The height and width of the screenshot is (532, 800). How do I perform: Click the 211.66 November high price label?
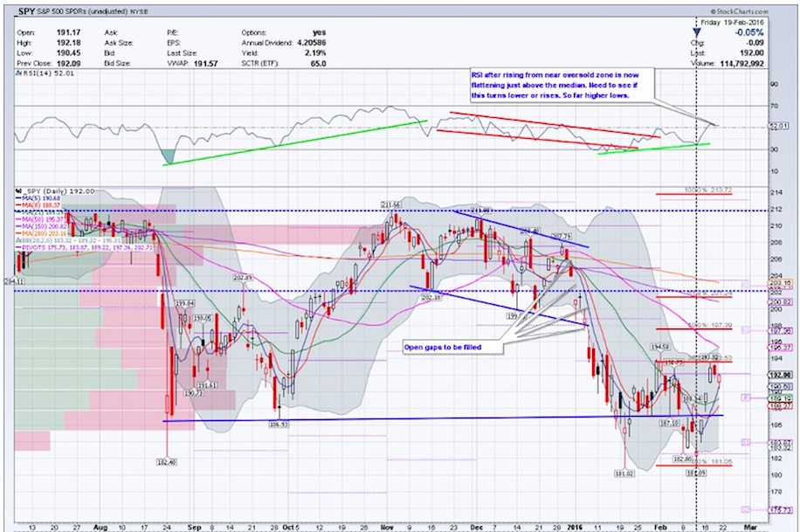click(x=390, y=204)
